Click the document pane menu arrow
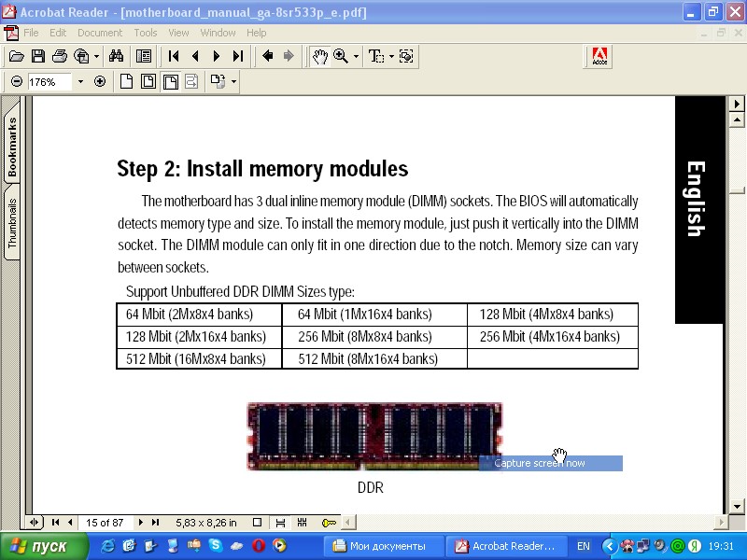Image resolution: width=747 pixels, height=560 pixels. [737, 104]
